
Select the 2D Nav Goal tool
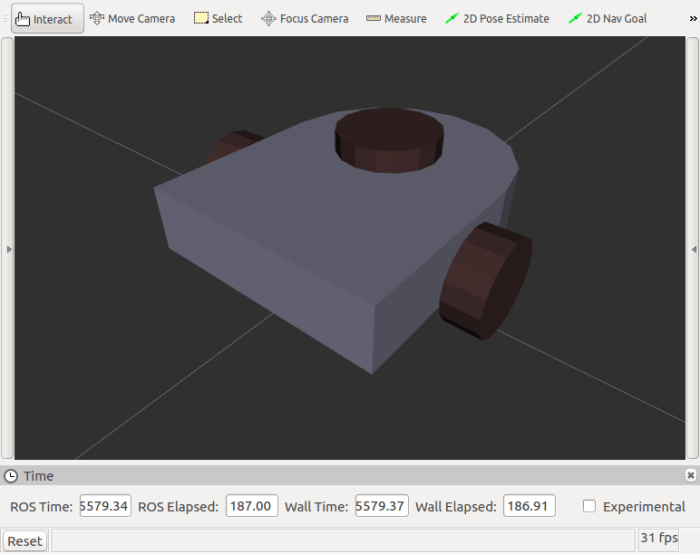click(607, 18)
